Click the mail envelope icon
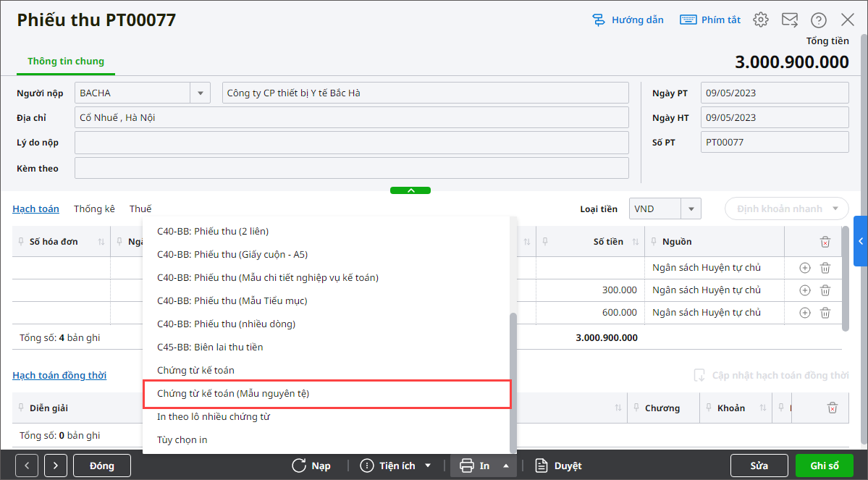The image size is (868, 480). (790, 20)
